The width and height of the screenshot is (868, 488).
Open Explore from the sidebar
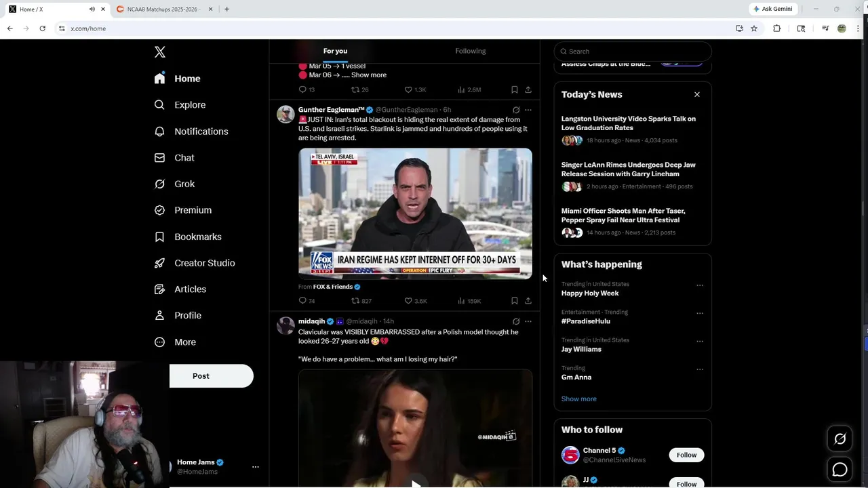[x=180, y=105]
